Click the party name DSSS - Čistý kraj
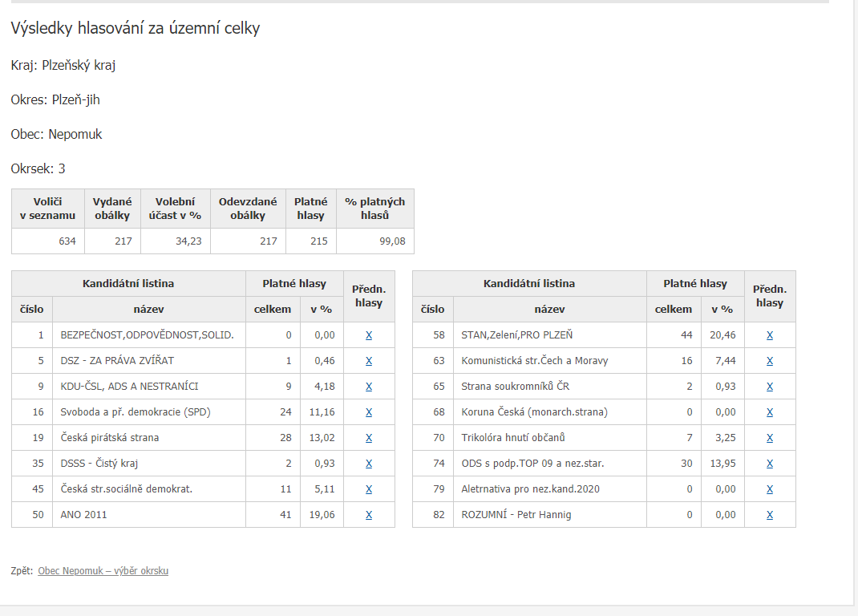This screenshot has width=858, height=616. (x=99, y=464)
